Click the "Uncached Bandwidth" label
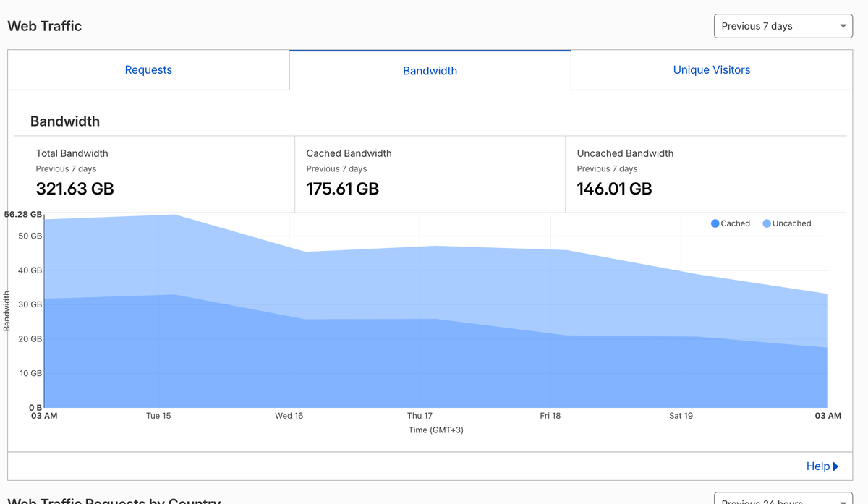The width and height of the screenshot is (868, 504). [626, 153]
